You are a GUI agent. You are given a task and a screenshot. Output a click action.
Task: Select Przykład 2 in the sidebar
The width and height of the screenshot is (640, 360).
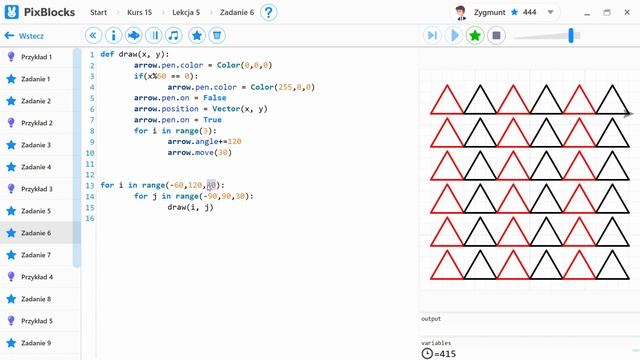[37, 123]
